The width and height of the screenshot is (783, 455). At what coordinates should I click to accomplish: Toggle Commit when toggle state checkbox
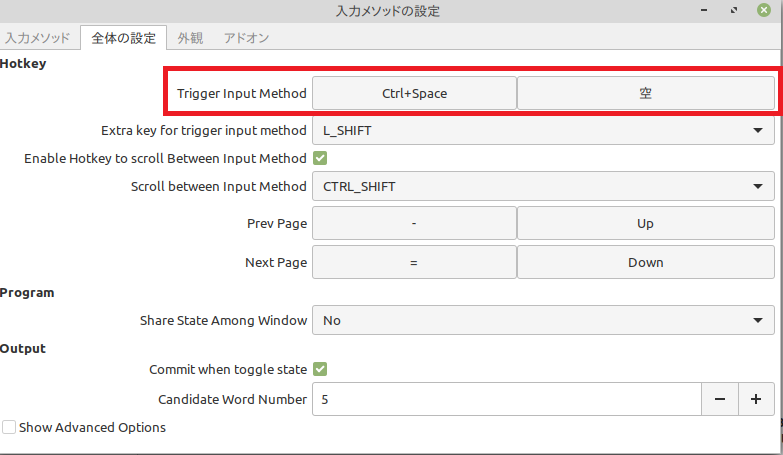point(320,369)
